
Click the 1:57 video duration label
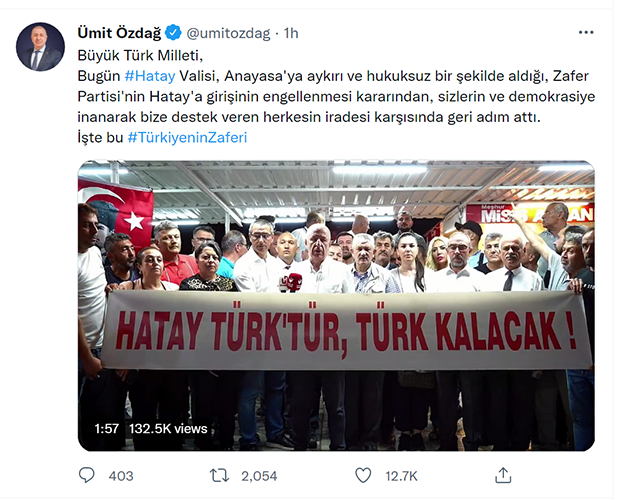(107, 428)
